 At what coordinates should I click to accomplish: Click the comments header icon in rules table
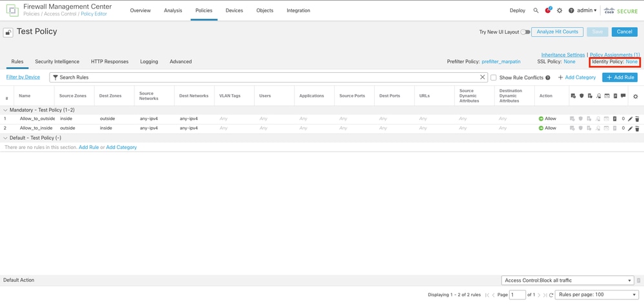[x=623, y=95]
